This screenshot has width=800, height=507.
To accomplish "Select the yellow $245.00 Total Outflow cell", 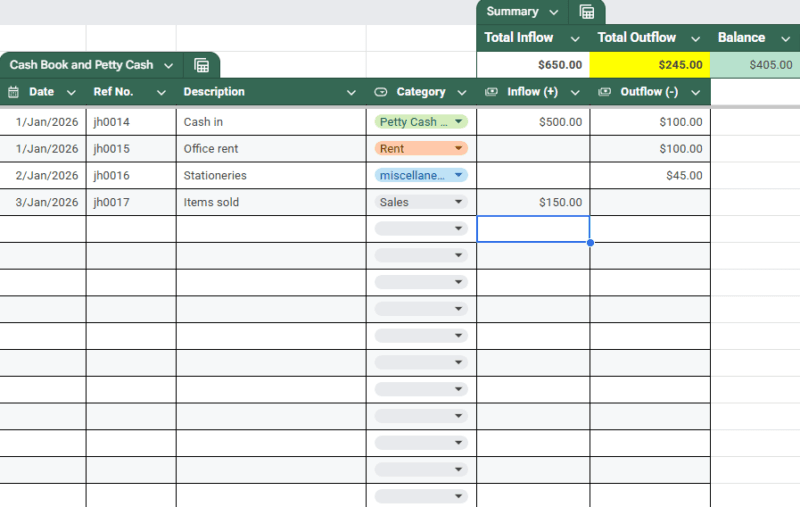I will [650, 65].
